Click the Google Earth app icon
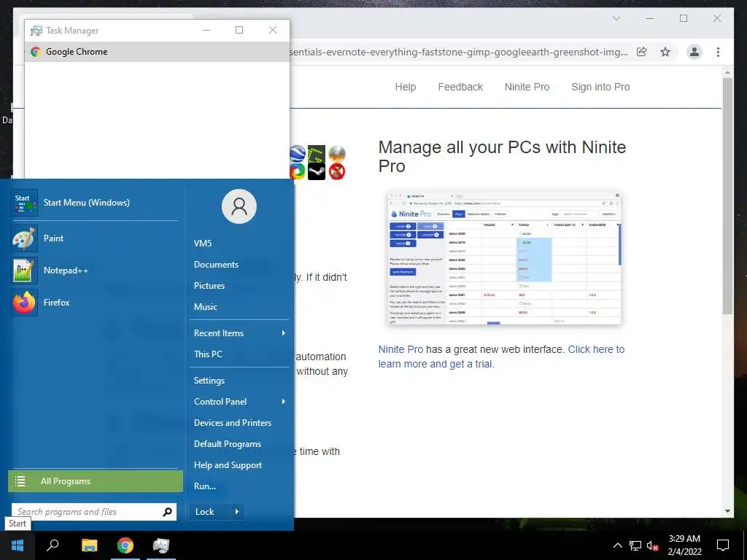This screenshot has width=747, height=560. [x=297, y=154]
